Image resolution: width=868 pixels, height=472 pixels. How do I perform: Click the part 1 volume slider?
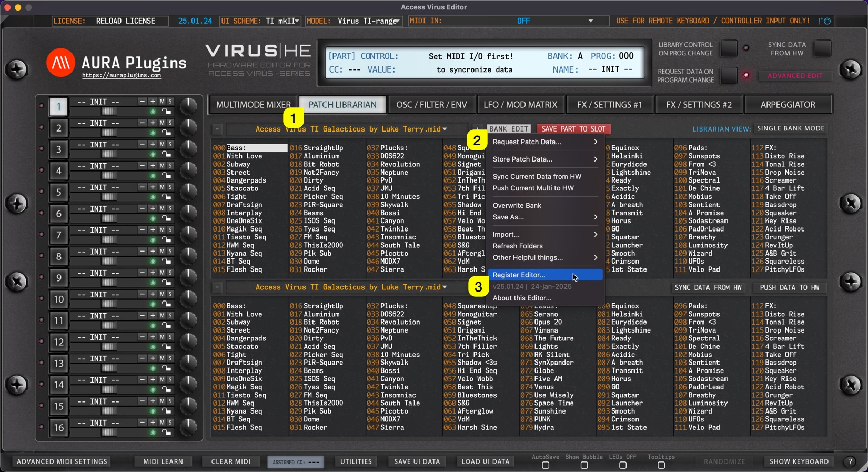tap(109, 112)
